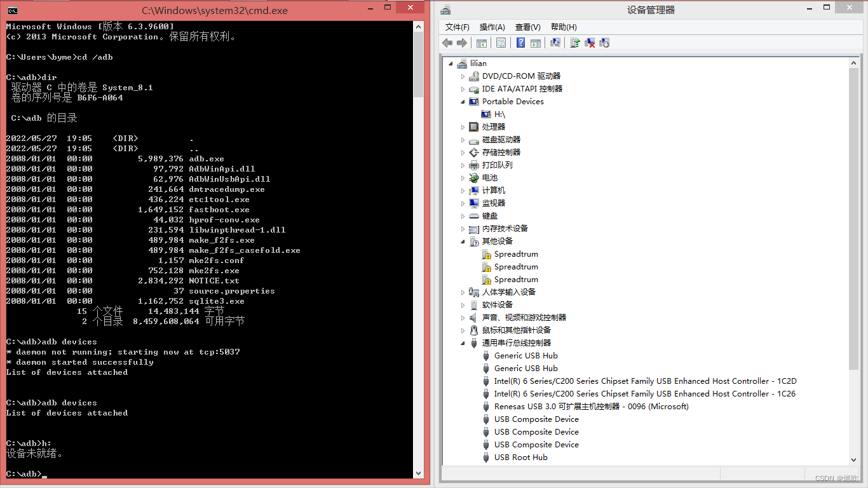Click the 处理器 processor icon
Viewport: 868px width, 488px height.
coord(474,127)
